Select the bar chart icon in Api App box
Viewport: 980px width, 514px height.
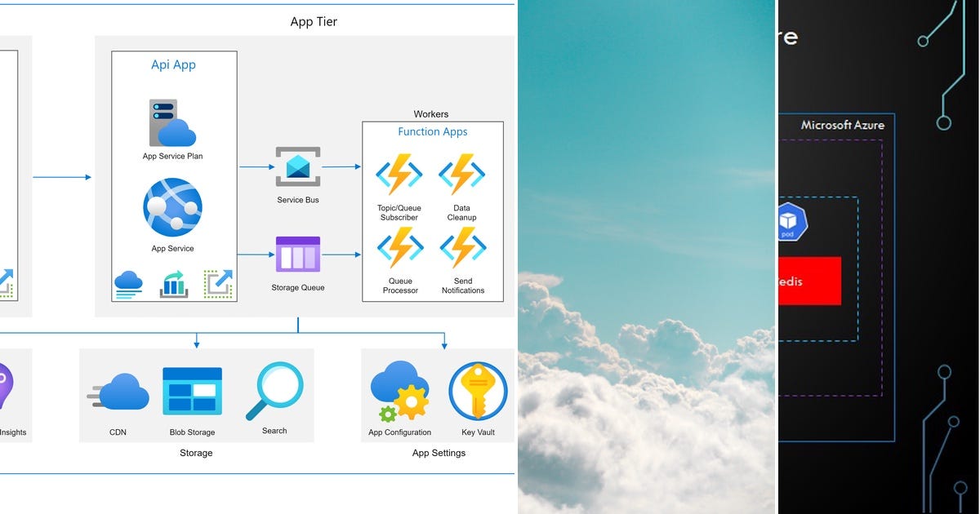point(174,285)
